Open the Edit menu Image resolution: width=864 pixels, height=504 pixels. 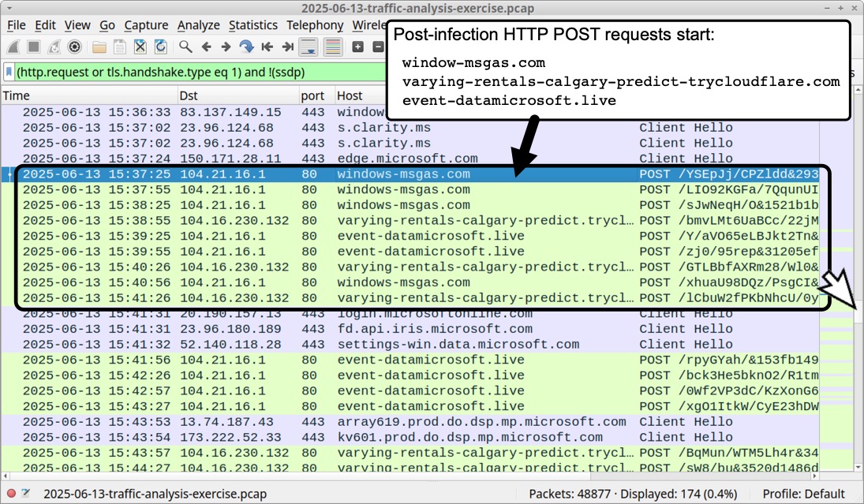(x=45, y=24)
